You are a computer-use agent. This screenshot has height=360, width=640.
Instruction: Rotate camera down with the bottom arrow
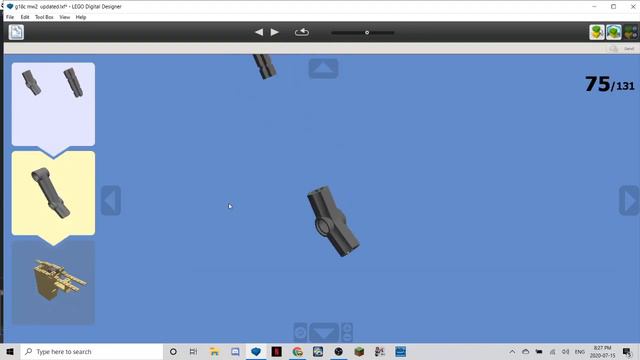(324, 333)
